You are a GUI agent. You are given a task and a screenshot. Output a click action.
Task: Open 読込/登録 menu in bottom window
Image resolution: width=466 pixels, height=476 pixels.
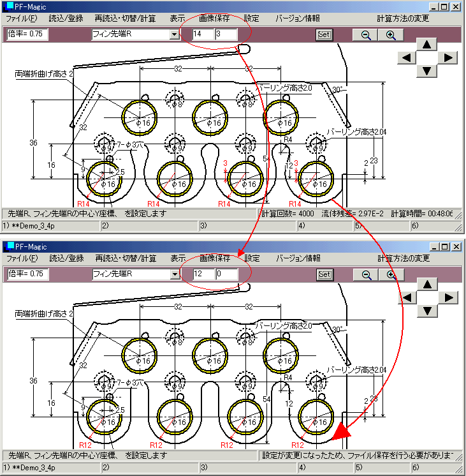pyautogui.click(x=66, y=258)
